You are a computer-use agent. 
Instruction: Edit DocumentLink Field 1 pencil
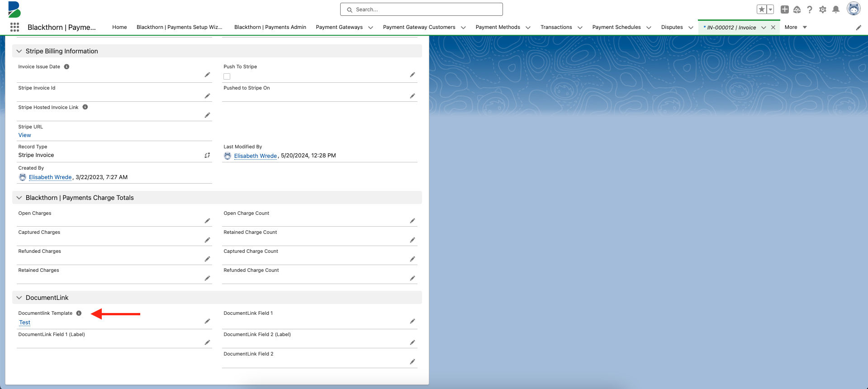point(413,321)
